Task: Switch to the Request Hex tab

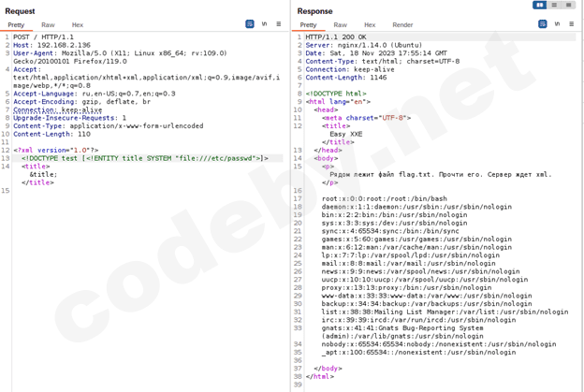Action: point(78,25)
